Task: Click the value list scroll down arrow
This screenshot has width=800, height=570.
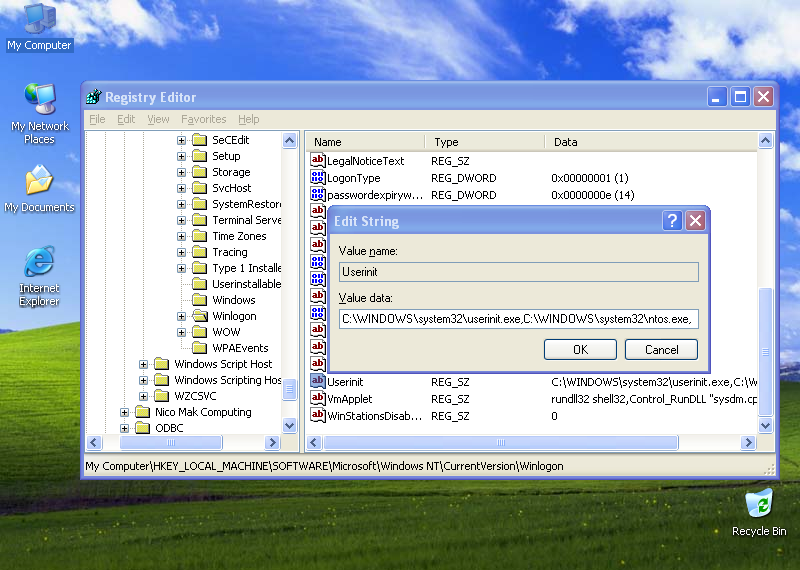Action: tap(765, 425)
